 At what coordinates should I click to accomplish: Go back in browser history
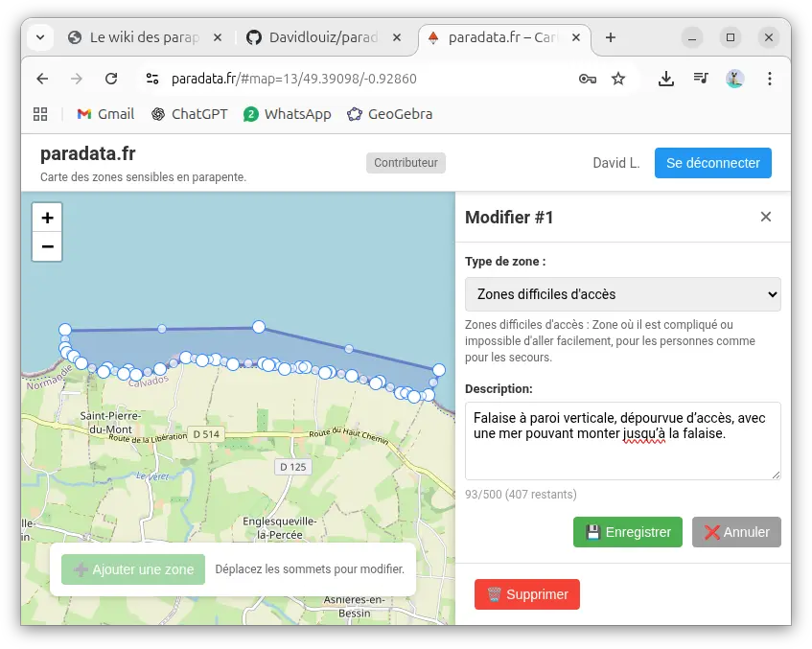(42, 79)
